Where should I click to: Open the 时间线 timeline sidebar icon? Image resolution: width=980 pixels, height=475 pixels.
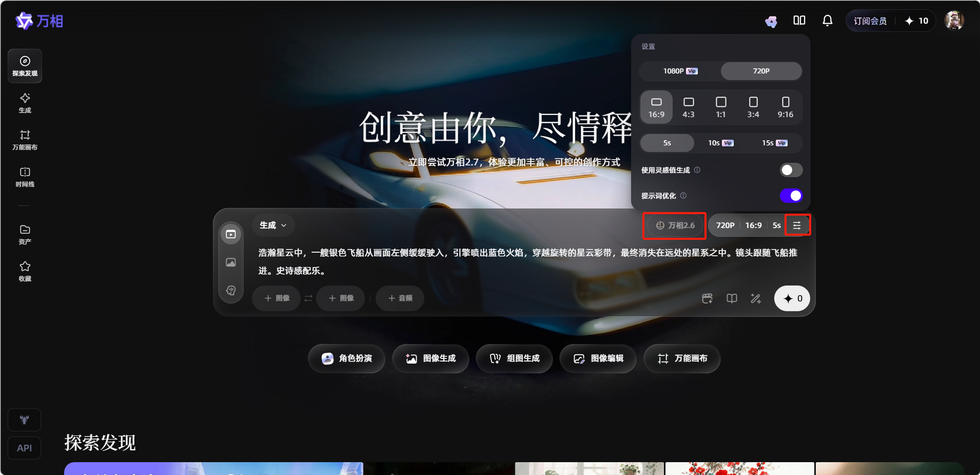[25, 177]
